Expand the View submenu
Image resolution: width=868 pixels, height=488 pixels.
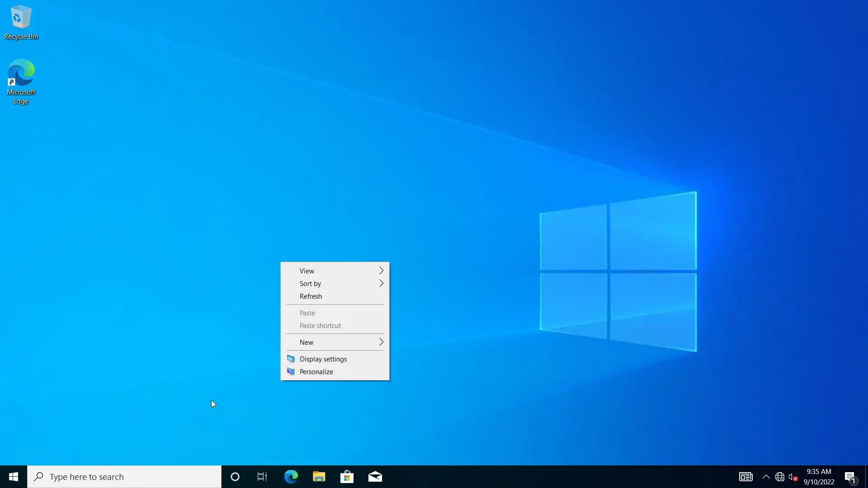coord(335,271)
